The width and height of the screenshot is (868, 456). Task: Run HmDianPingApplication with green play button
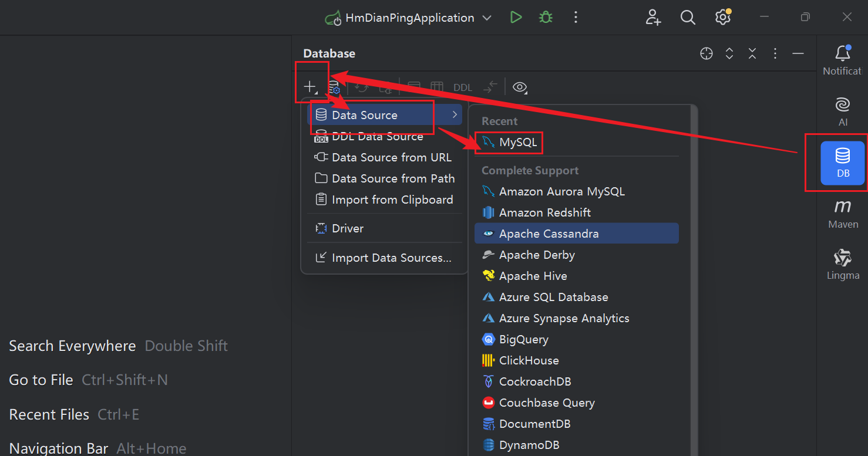point(516,18)
